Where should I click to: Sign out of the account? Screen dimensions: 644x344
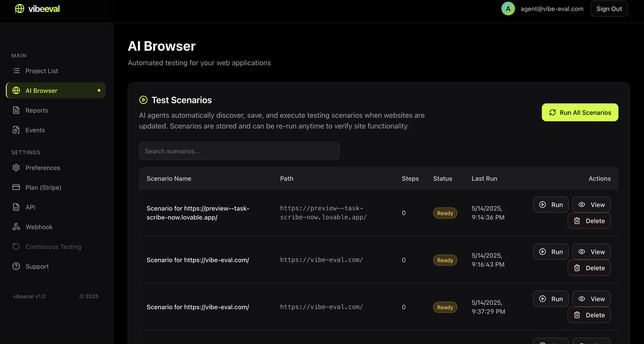tap(609, 9)
